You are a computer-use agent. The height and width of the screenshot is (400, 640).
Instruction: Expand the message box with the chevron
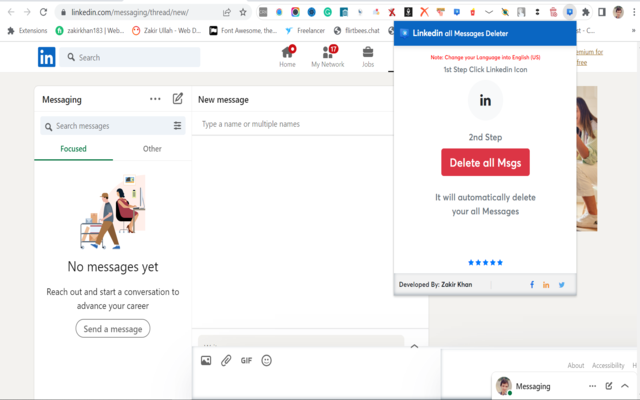tap(414, 346)
